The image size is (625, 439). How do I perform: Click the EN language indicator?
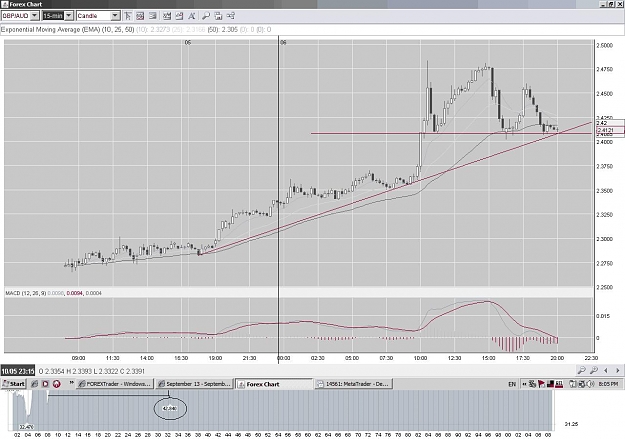click(512, 384)
